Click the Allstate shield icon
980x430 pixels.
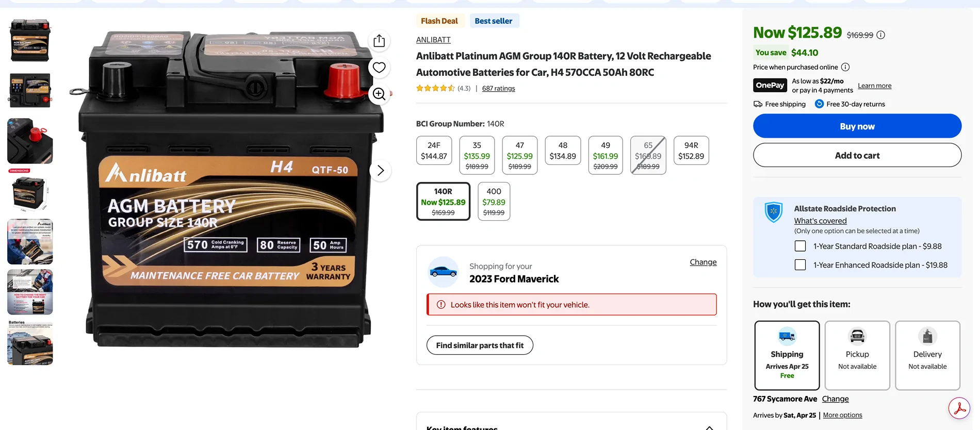[x=774, y=212]
